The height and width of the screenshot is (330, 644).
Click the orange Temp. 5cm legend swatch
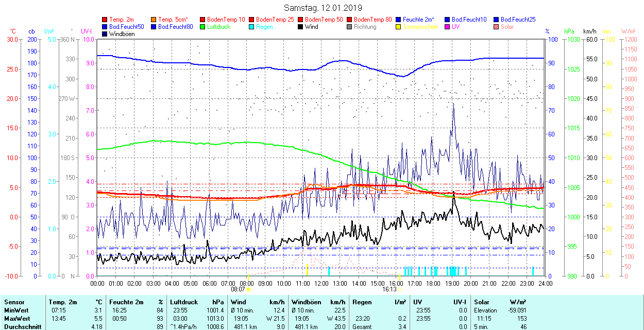(154, 20)
